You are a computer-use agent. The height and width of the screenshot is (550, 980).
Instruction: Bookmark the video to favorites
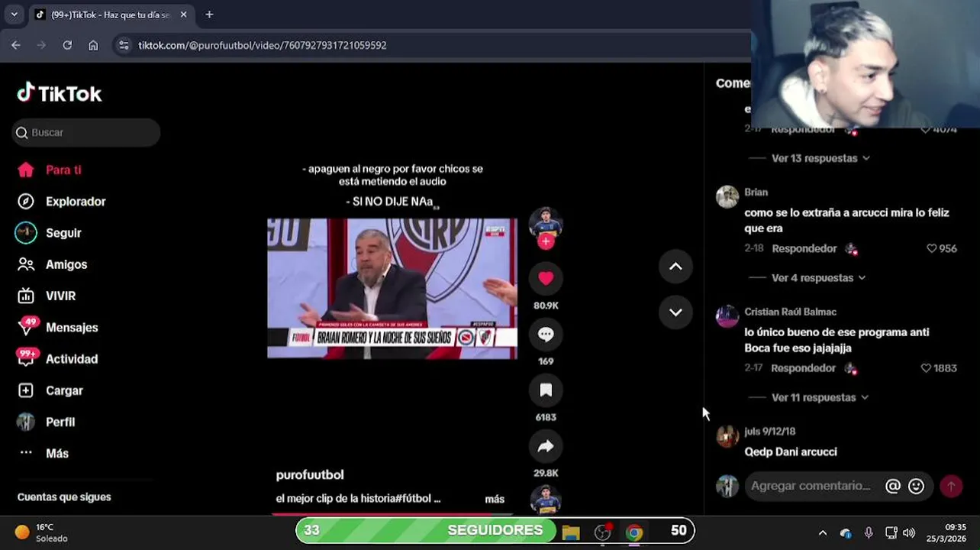546,390
